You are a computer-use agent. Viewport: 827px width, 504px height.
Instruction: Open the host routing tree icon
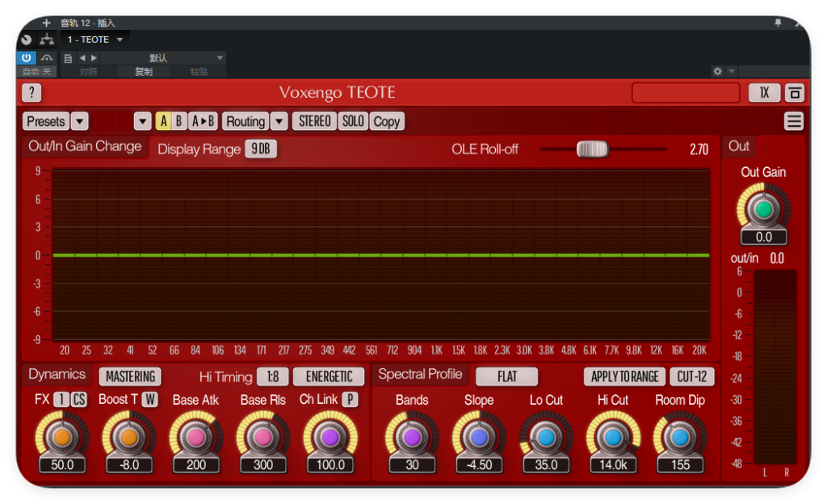[47, 40]
